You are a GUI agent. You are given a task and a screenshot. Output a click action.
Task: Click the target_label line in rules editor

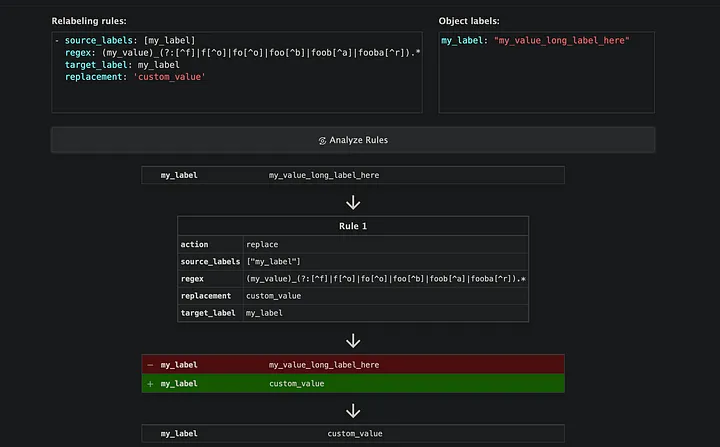click(122, 65)
